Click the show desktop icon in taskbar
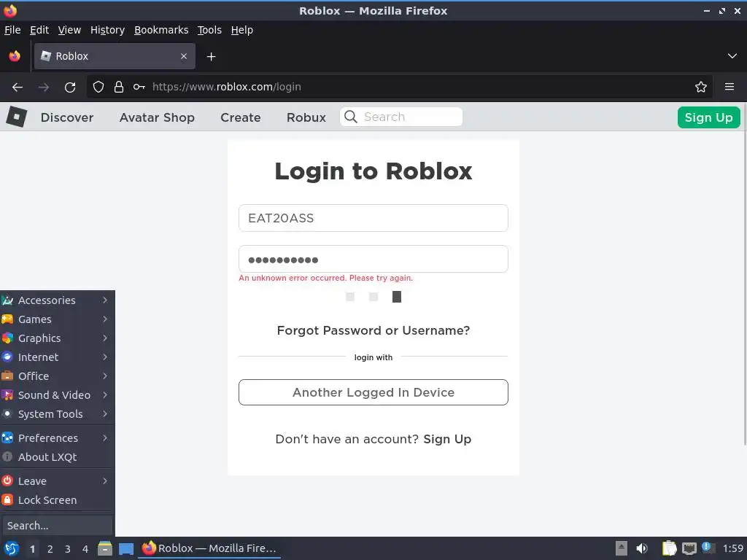Image resolution: width=747 pixels, height=560 pixels. [125, 549]
